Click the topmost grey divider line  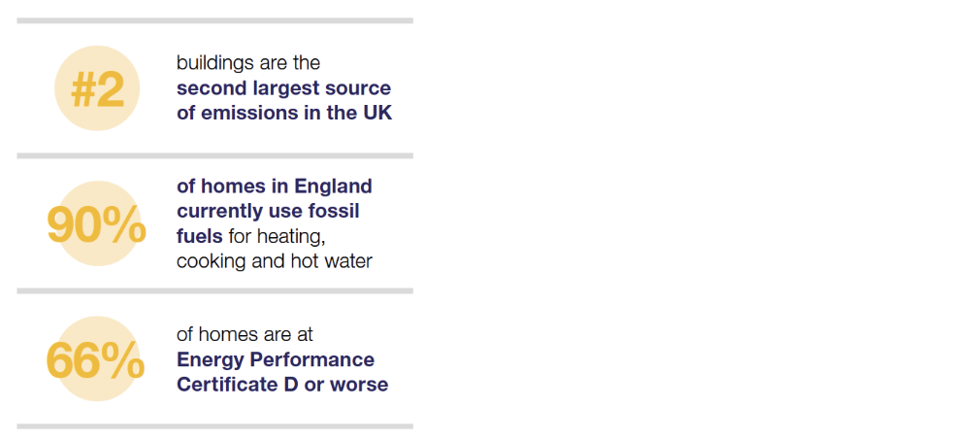[x=215, y=20]
